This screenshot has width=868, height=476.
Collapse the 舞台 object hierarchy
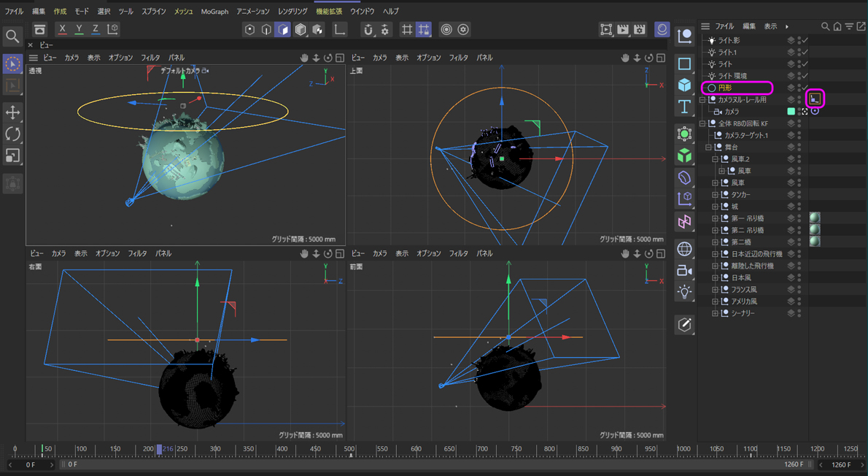pos(708,147)
